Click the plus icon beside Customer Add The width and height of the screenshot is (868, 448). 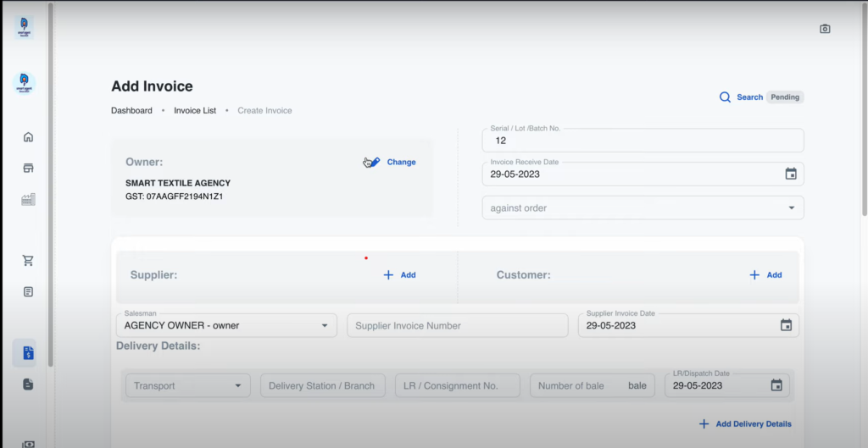[x=754, y=275]
